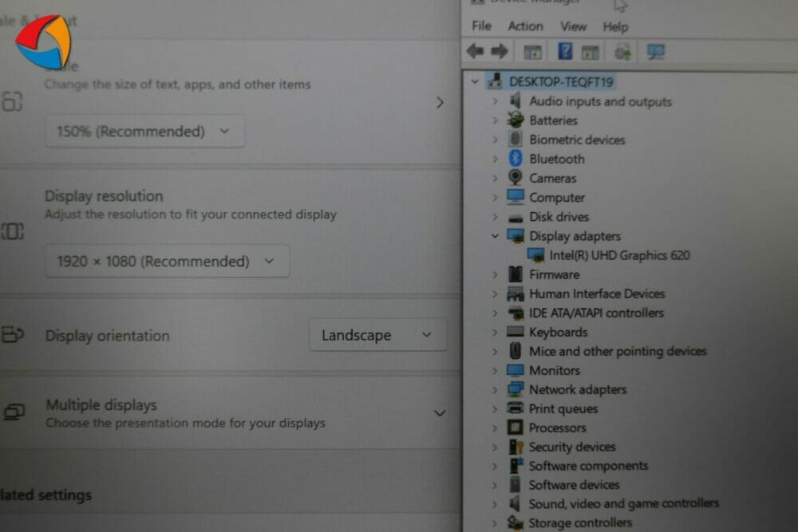
Task: Click the Back arrow in Device Manager toolbar
Action: [x=475, y=51]
